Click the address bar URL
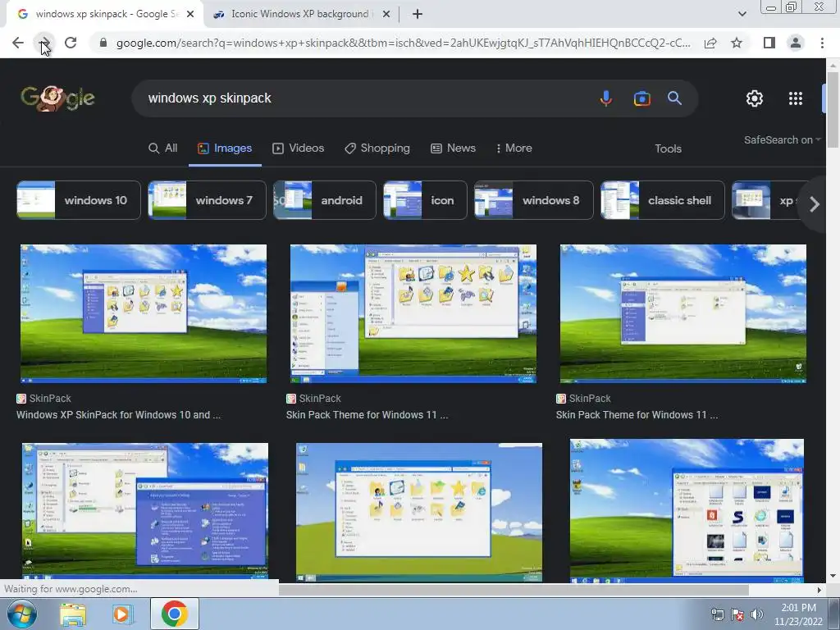Screen dimensions: 840x630 click(x=403, y=43)
